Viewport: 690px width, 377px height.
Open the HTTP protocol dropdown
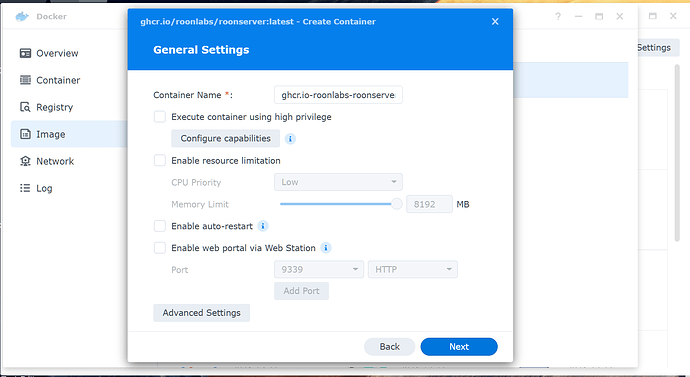point(413,269)
